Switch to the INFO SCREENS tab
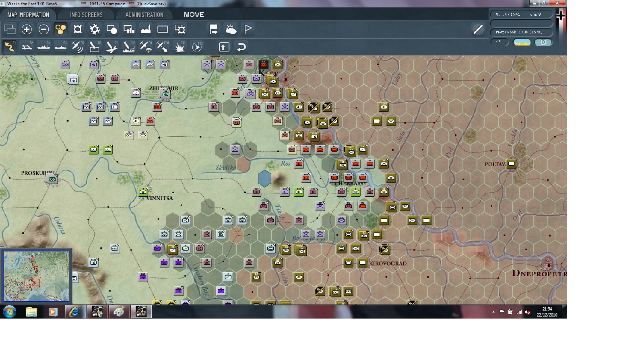This screenshot has width=644, height=362. point(86,15)
